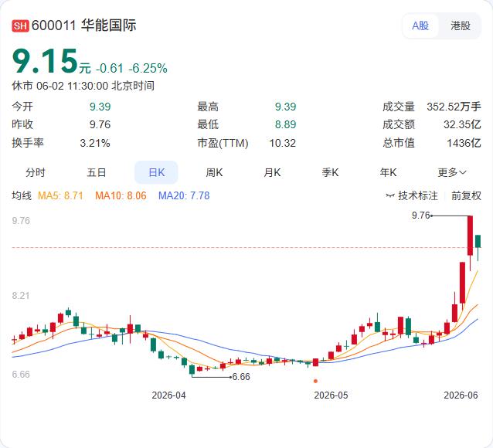The width and height of the screenshot is (493, 448).
Task: Click the 2026-06 date axis label
Action: [461, 395]
